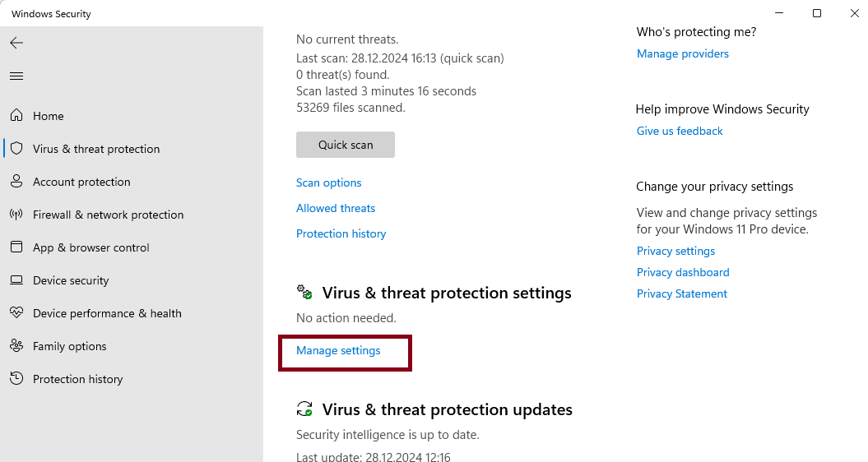Open the hamburger navigation menu
This screenshot has width=868, height=462.
(x=16, y=76)
